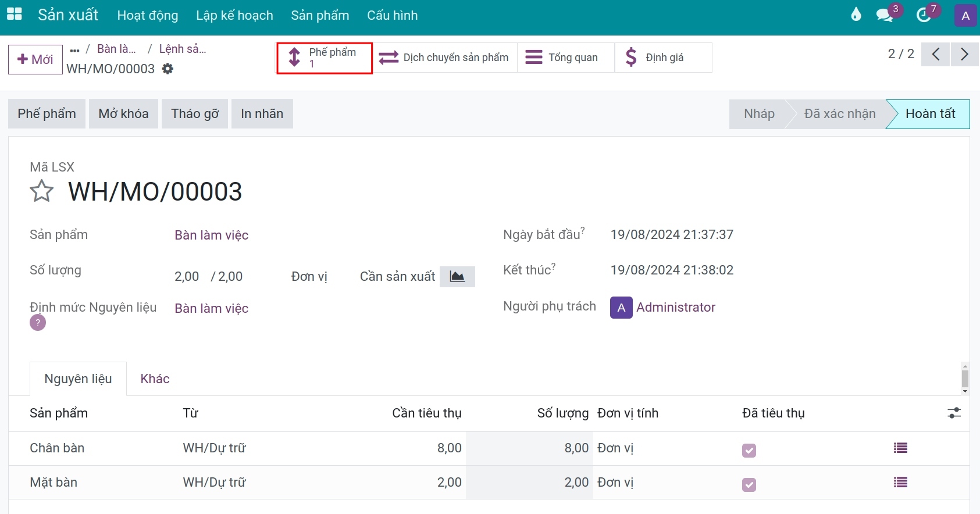
Task: Select the Nháp status stage
Action: pyautogui.click(x=759, y=114)
